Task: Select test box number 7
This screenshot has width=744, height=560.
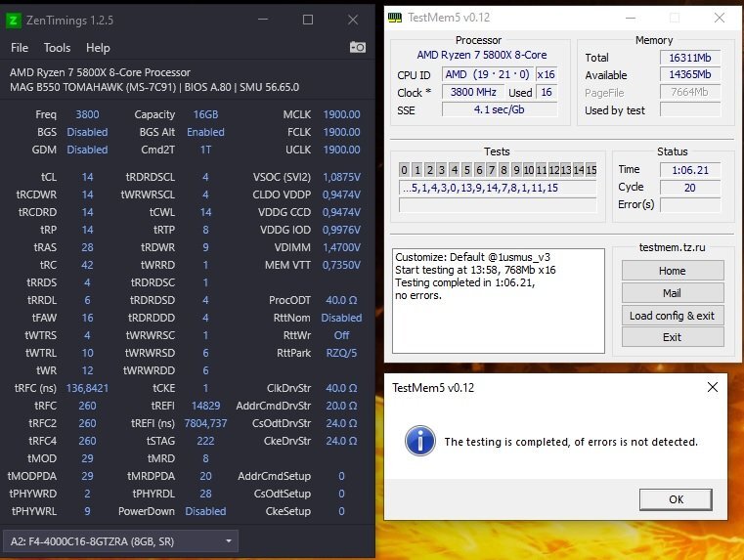Action: [492, 170]
